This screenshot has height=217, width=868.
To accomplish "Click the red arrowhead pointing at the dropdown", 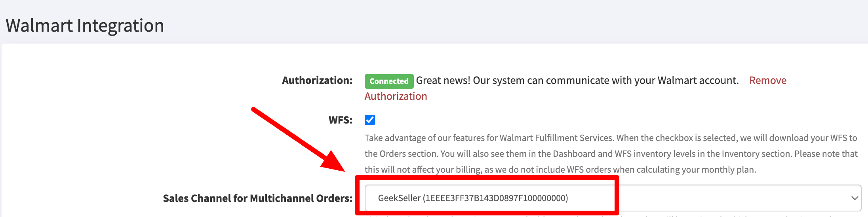I will click(333, 162).
